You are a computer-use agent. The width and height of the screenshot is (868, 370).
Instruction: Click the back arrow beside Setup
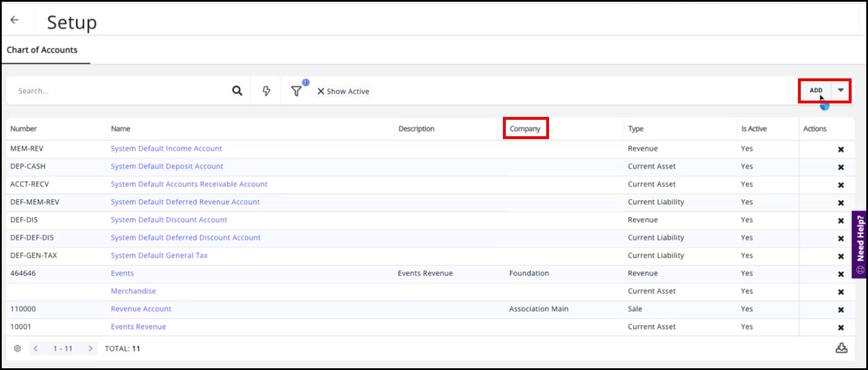(15, 20)
